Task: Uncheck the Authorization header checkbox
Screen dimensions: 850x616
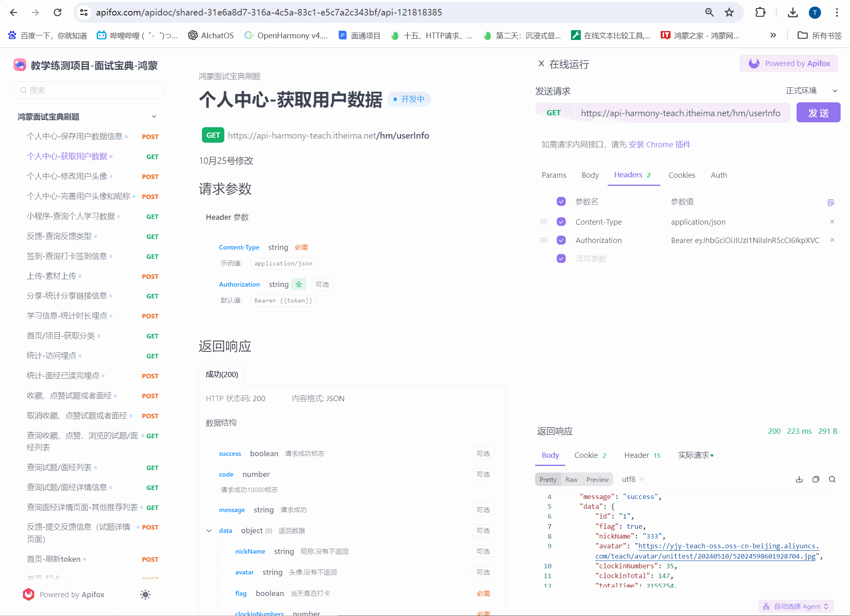Action: (561, 240)
